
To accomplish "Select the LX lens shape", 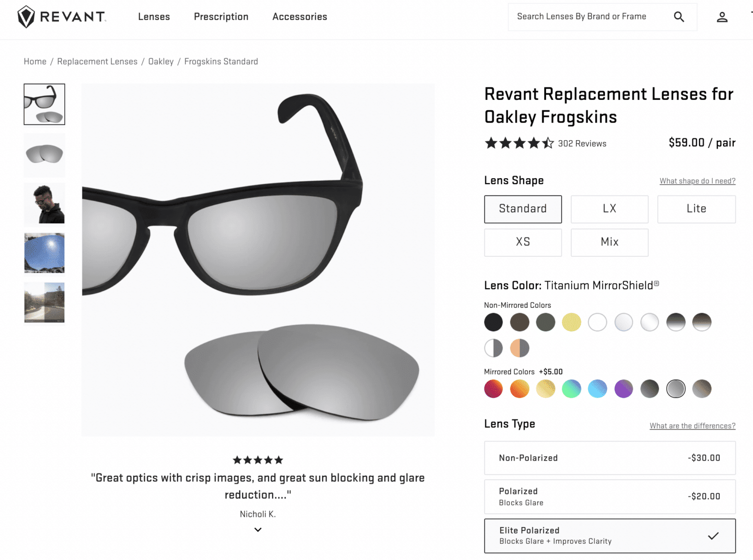I will (x=609, y=209).
